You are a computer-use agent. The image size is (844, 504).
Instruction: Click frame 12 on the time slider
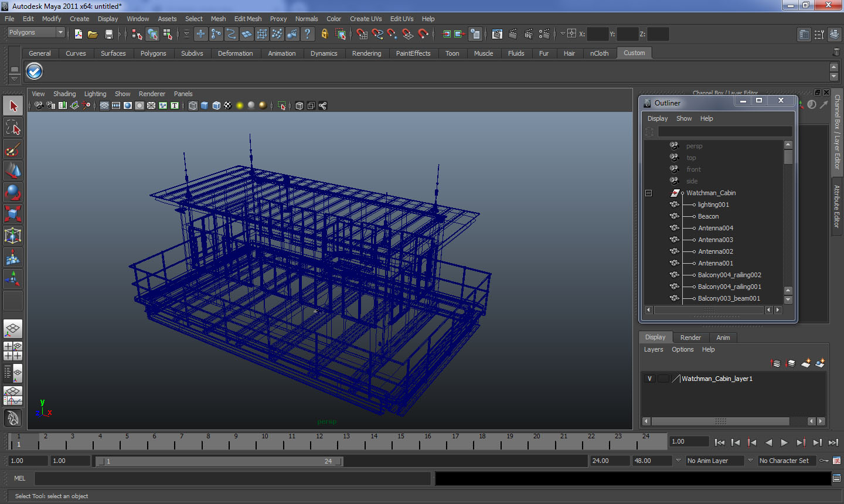[x=318, y=441]
